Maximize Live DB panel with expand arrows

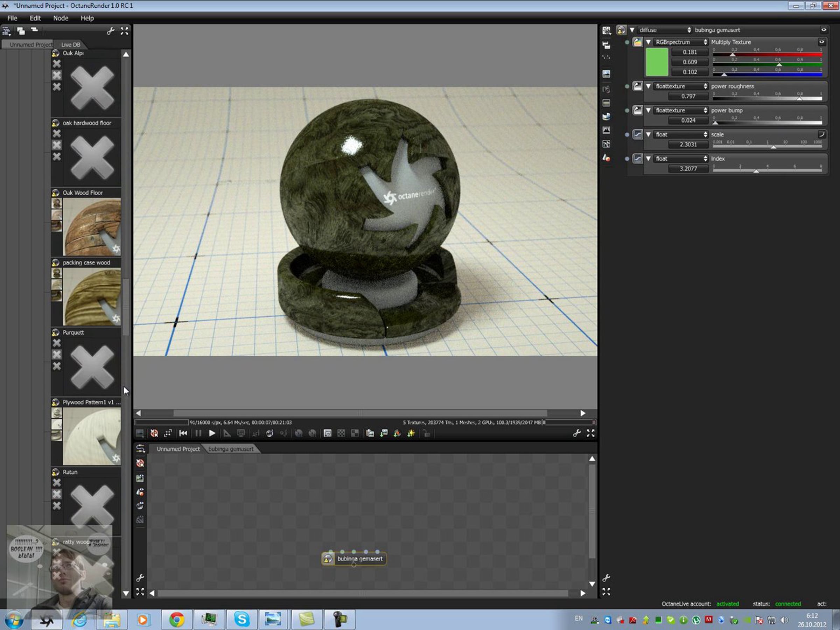pos(124,31)
